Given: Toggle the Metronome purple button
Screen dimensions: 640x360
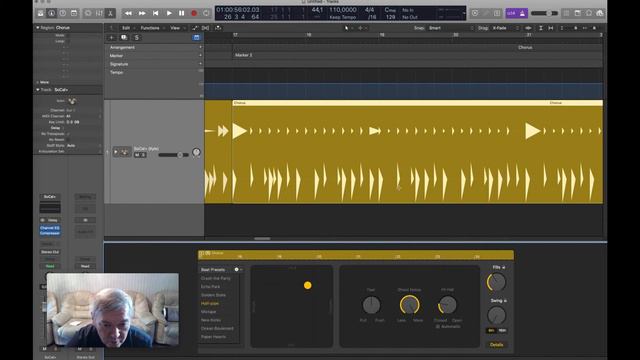Looking at the screenshot, I should [x=522, y=13].
